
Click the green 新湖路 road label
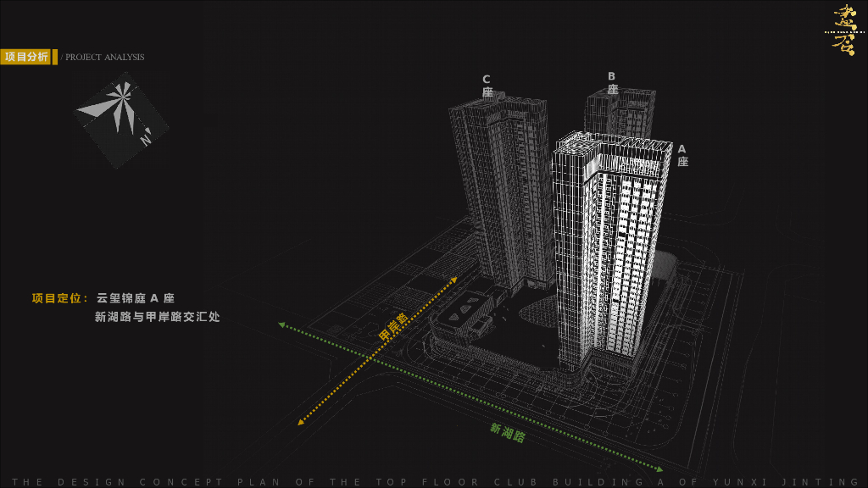508,432
